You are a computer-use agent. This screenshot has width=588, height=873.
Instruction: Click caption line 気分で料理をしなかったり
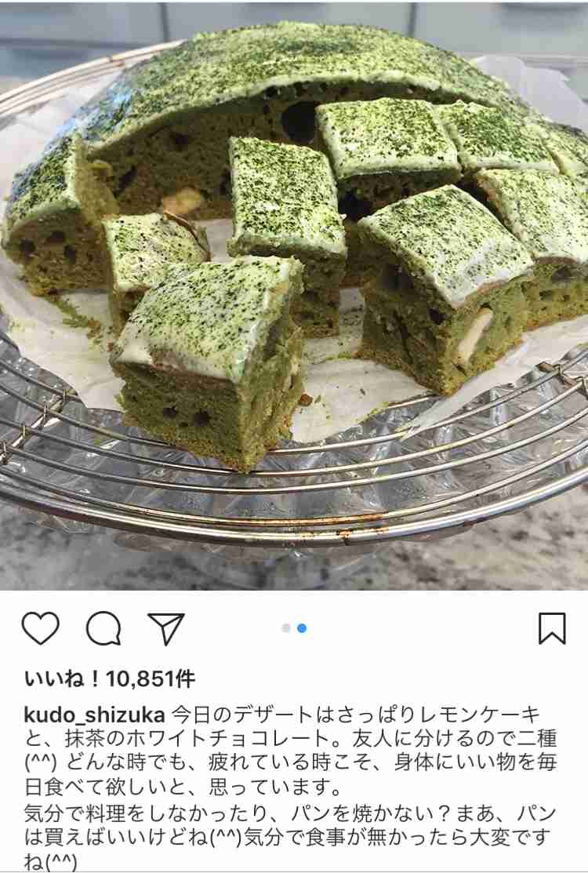(290, 813)
